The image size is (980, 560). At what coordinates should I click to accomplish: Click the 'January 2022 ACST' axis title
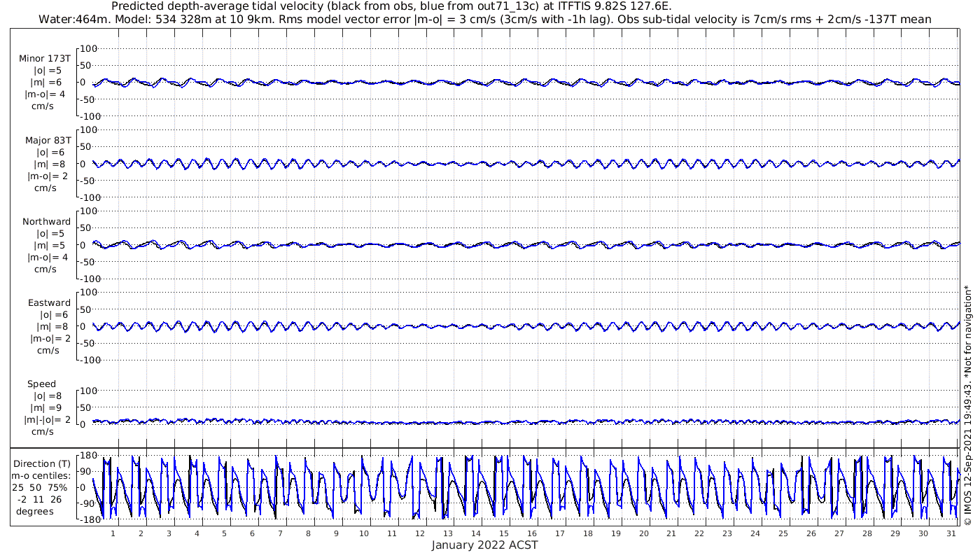pyautogui.click(x=484, y=545)
